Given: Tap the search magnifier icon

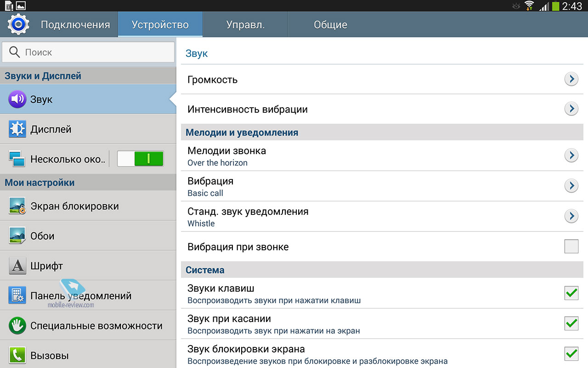Looking at the screenshot, I should (x=14, y=52).
